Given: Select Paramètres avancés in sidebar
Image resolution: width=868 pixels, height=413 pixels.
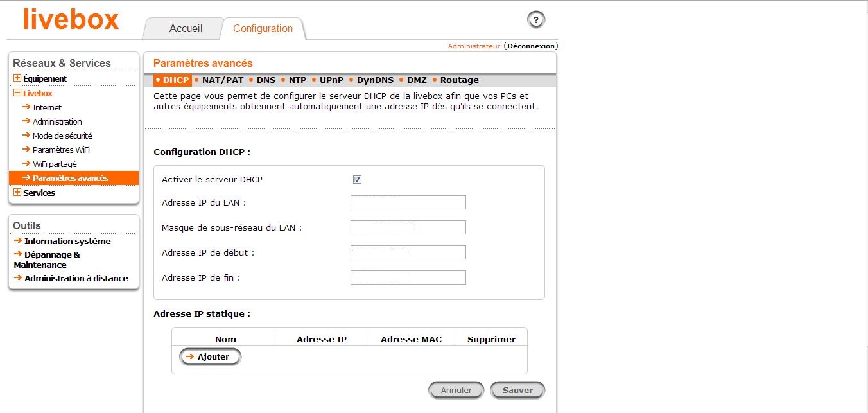Looking at the screenshot, I should (x=74, y=178).
